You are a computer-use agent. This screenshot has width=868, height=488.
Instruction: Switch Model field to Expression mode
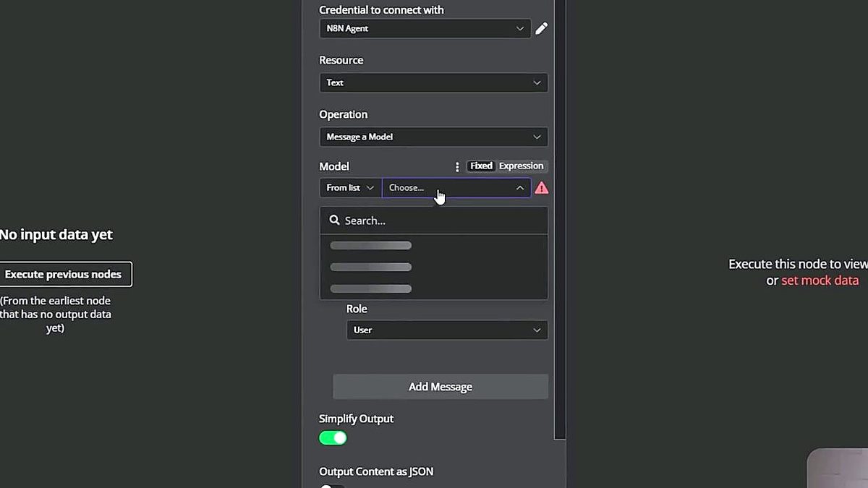521,166
